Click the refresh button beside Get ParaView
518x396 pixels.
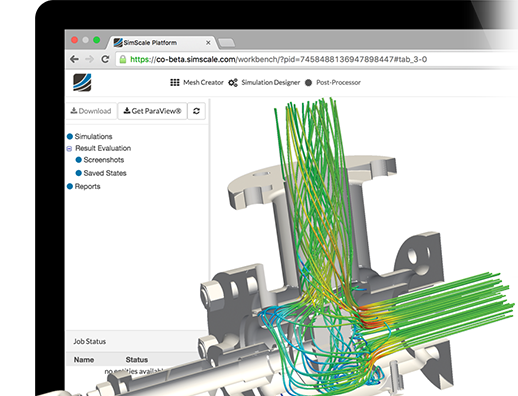pyautogui.click(x=196, y=111)
